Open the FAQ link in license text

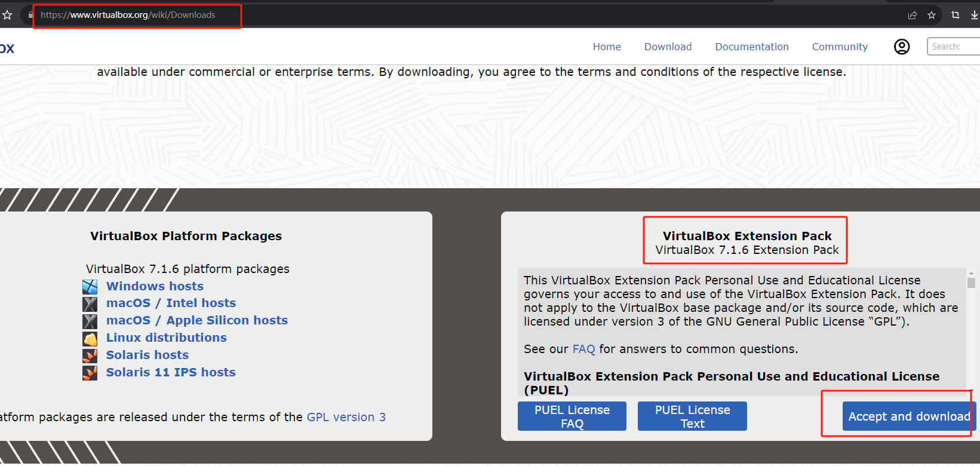[584, 349]
